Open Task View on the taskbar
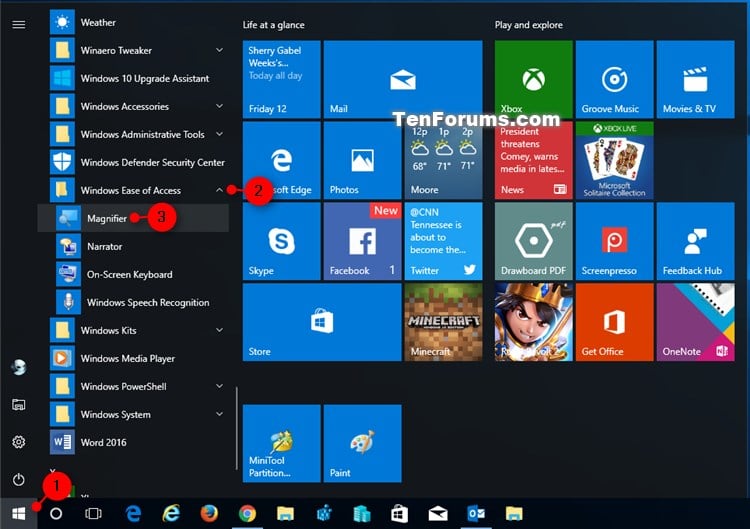The height and width of the screenshot is (529, 750). pyautogui.click(x=93, y=514)
